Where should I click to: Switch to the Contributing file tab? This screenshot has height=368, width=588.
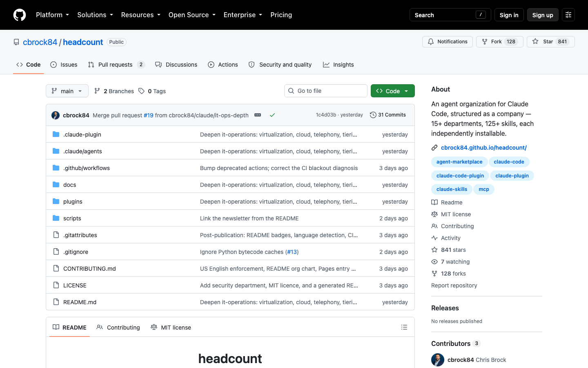(x=118, y=327)
